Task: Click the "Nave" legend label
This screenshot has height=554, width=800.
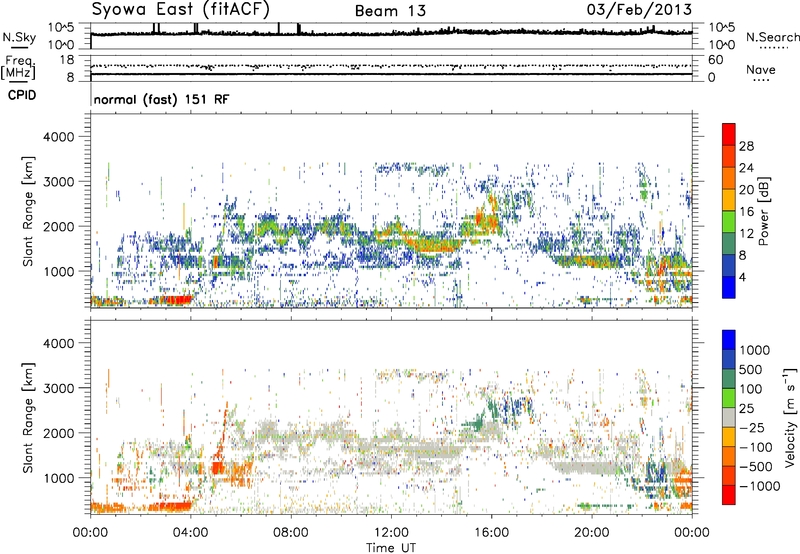Action: [x=760, y=69]
